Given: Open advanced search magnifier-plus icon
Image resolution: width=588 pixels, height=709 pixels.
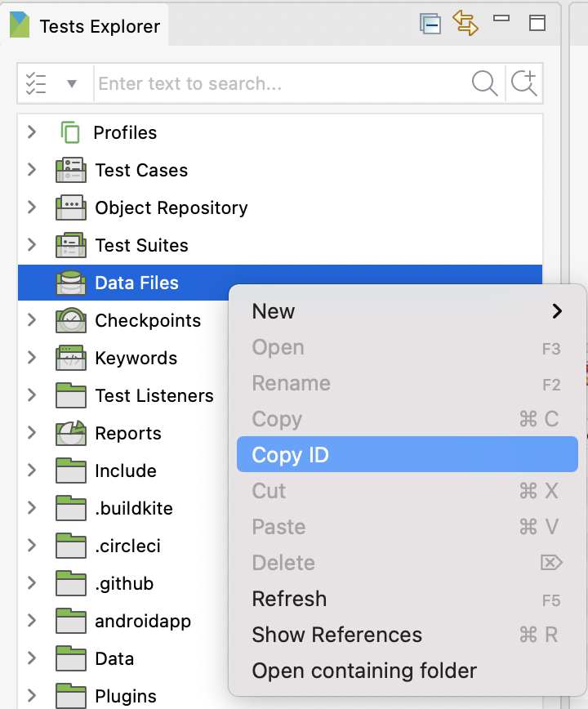Looking at the screenshot, I should pyautogui.click(x=523, y=83).
